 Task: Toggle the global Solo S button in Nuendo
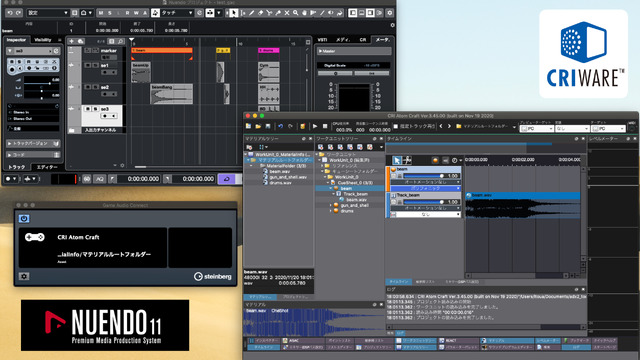[x=109, y=13]
